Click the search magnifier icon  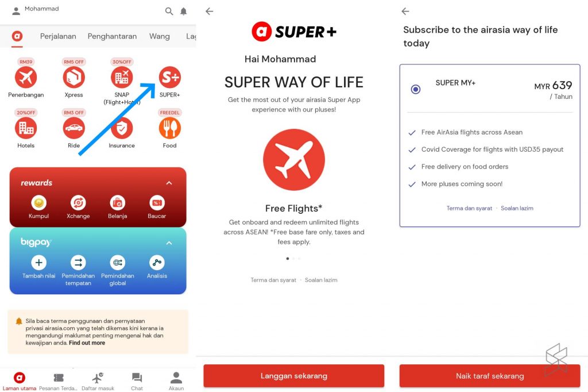169,11
